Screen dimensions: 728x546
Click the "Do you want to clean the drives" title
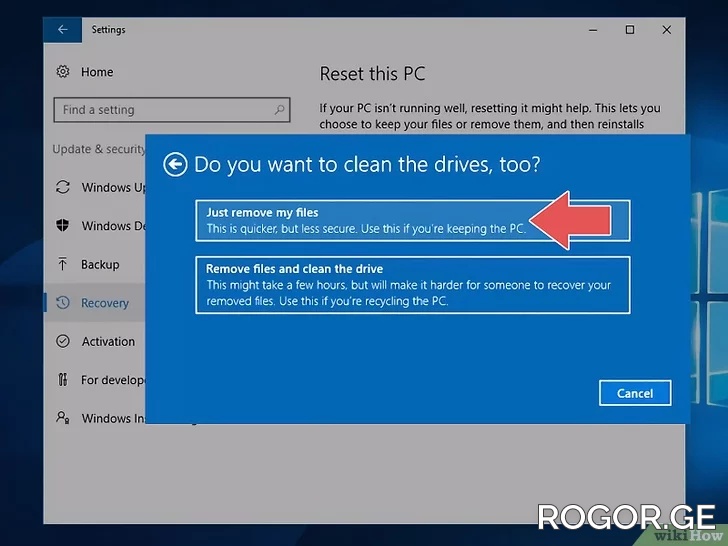367,164
